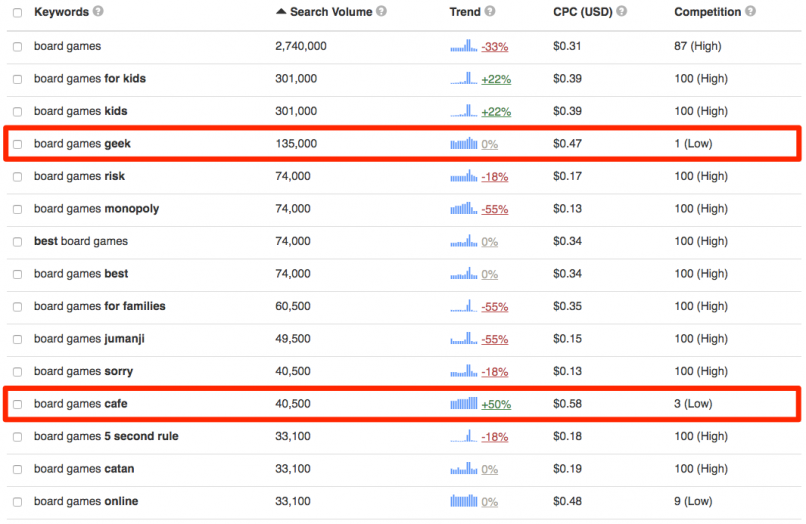Click the Keywords column help icon
Screen dimensions: 806x524
pyautogui.click(x=98, y=11)
